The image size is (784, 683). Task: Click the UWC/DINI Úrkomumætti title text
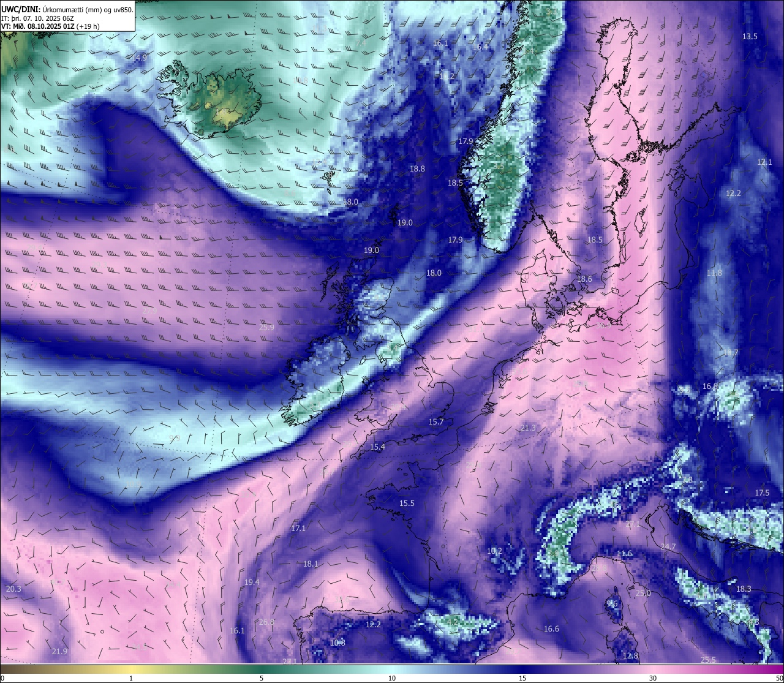coord(67,9)
